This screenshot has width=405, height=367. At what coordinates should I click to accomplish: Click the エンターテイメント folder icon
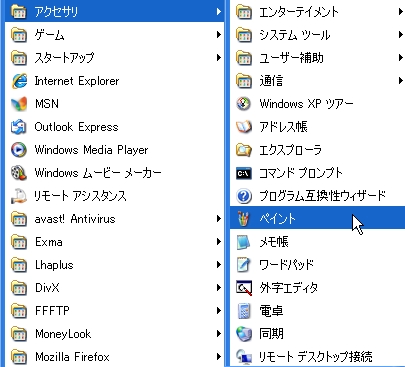(x=244, y=12)
